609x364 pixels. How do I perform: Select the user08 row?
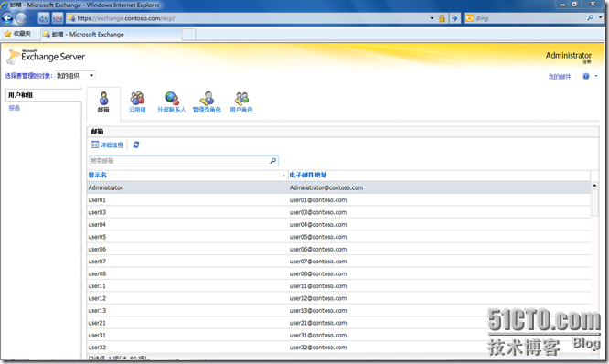pos(338,273)
